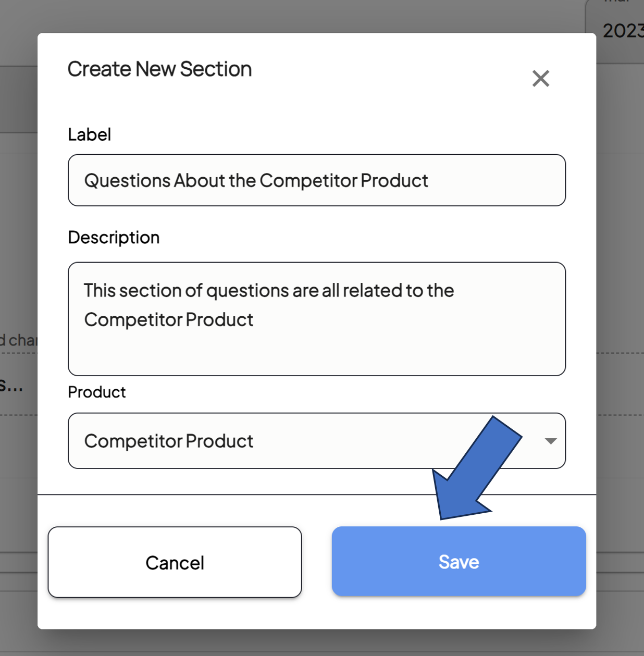This screenshot has width=644, height=656.
Task: Expand the Product dropdown arrow caret
Action: point(551,441)
